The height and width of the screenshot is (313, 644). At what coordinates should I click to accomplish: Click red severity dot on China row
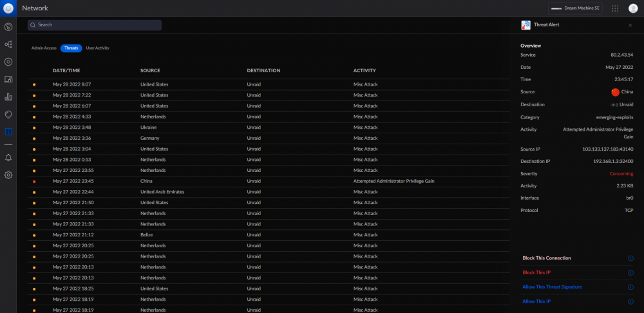34,181
